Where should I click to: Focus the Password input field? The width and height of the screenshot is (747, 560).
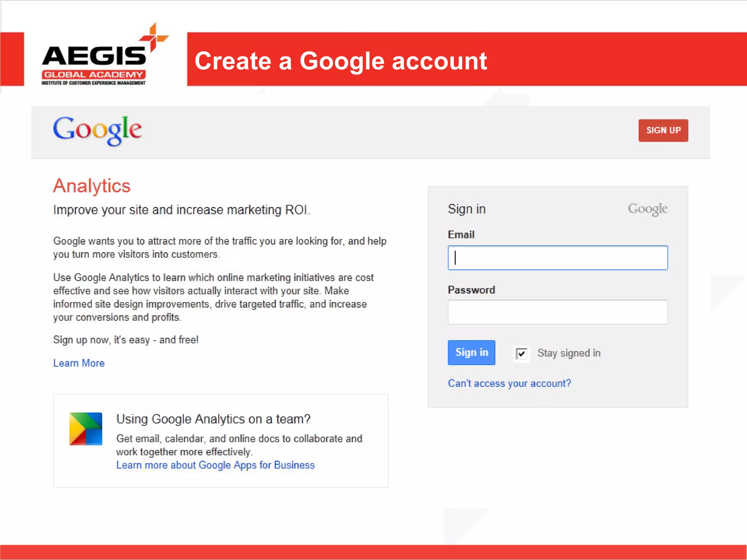point(558,312)
